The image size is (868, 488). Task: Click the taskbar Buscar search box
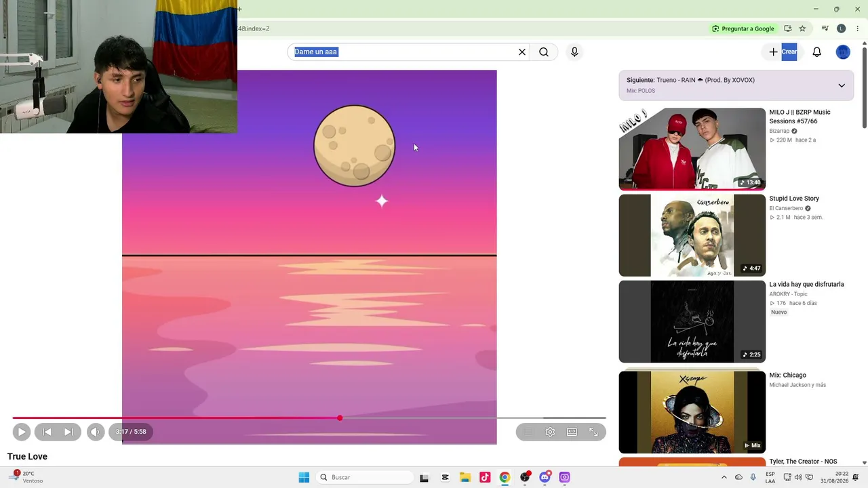(365, 477)
